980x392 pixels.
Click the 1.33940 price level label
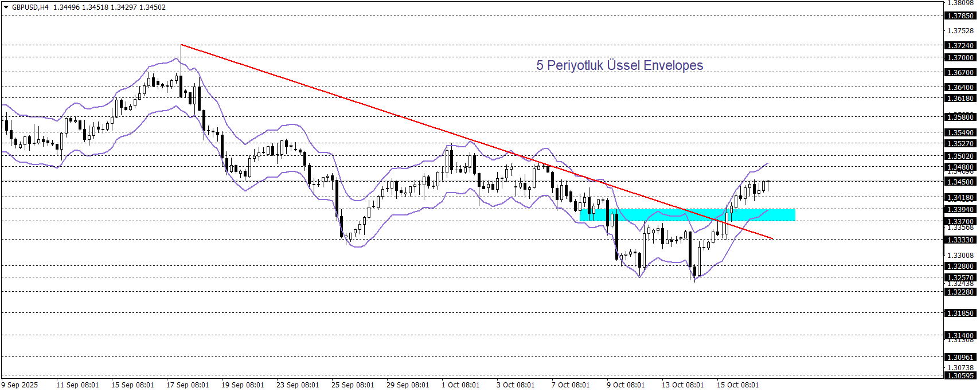click(959, 210)
